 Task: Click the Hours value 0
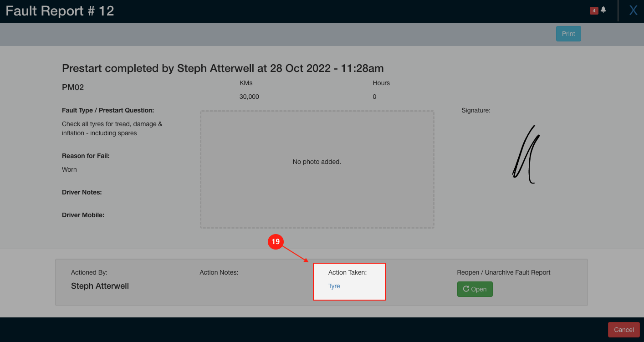point(374,97)
